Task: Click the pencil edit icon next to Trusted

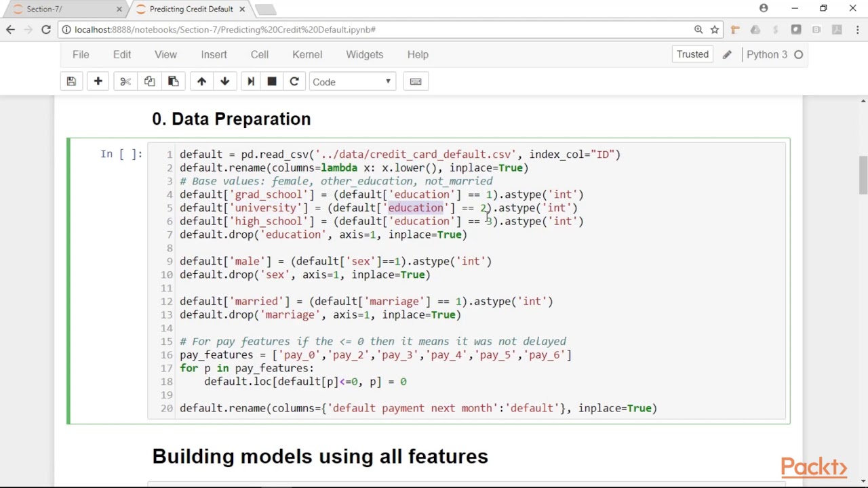Action: point(727,55)
